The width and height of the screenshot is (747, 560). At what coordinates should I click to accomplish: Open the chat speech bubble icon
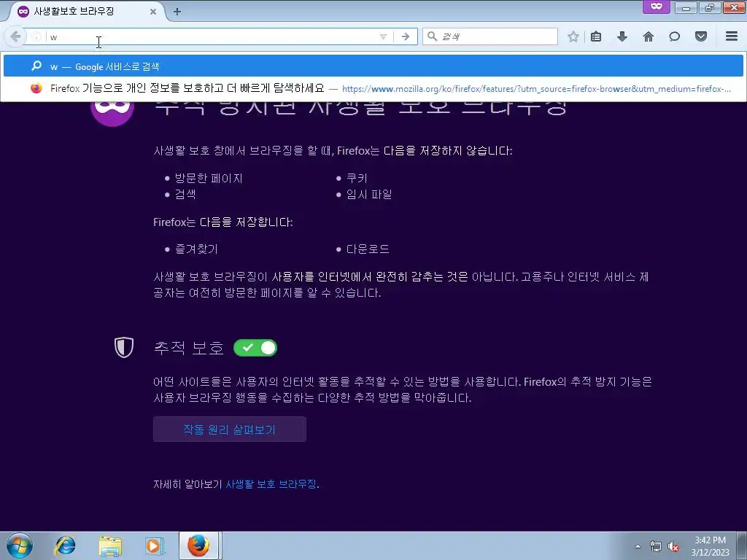pyautogui.click(x=674, y=36)
